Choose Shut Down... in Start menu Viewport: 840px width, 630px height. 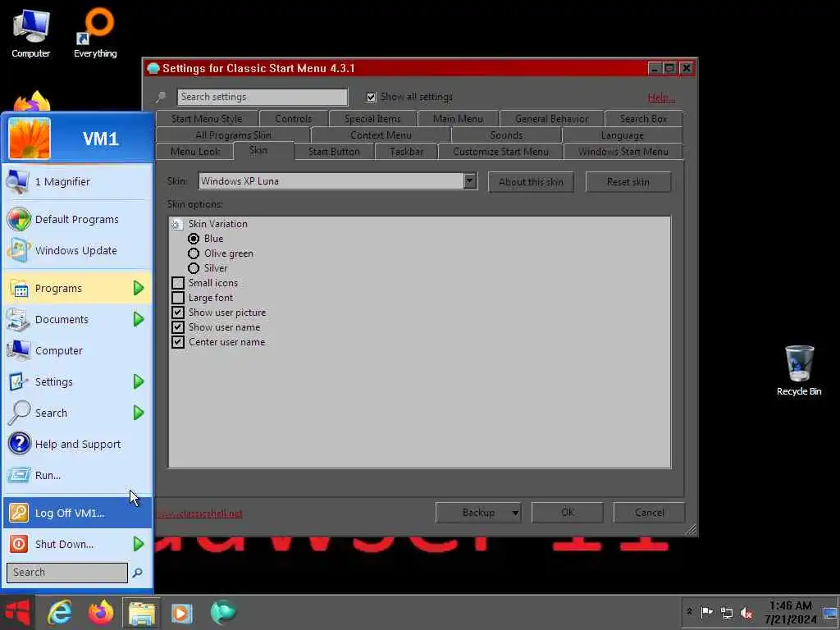pos(78,544)
